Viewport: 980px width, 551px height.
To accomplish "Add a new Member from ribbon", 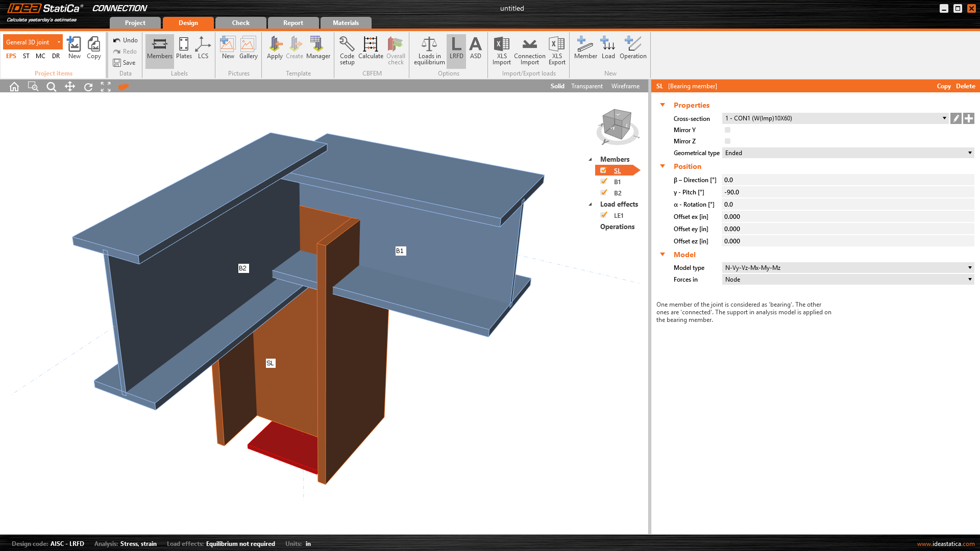I will (x=585, y=45).
